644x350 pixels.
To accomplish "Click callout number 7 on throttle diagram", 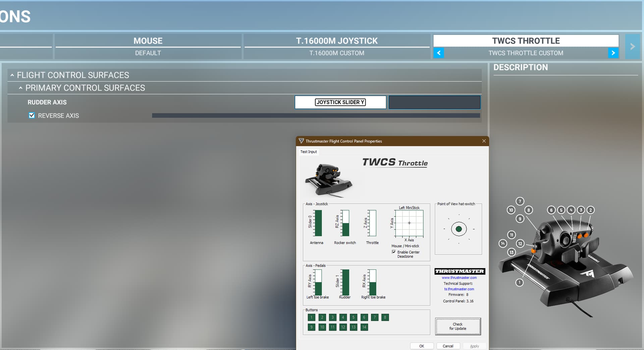I will click(x=520, y=201).
